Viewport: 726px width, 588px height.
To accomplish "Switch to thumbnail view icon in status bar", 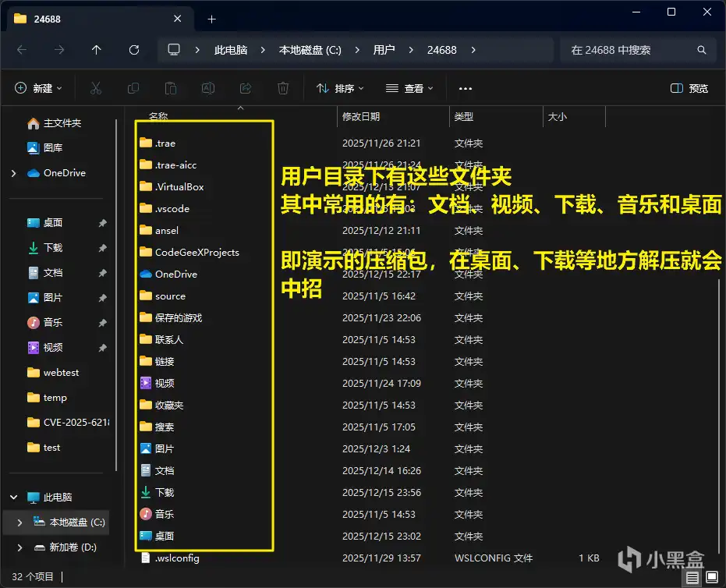I will point(710,577).
